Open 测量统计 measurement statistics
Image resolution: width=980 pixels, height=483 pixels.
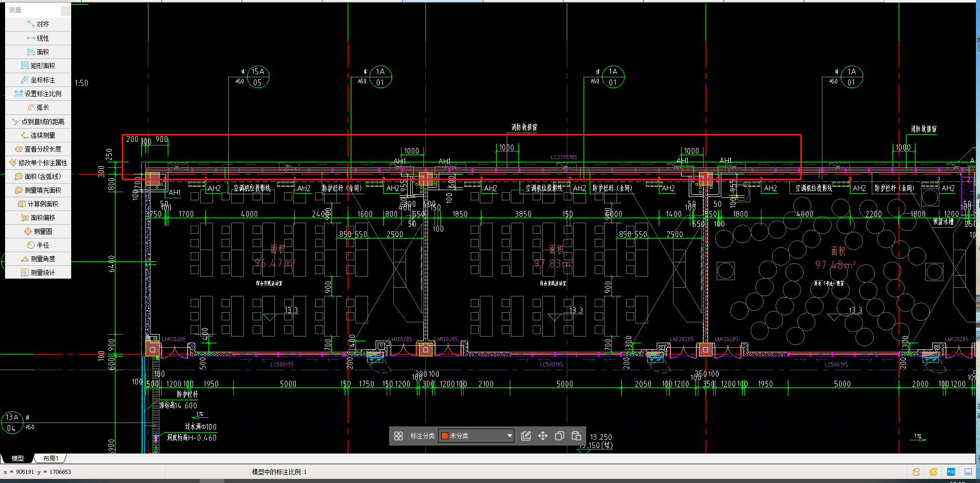(38, 273)
